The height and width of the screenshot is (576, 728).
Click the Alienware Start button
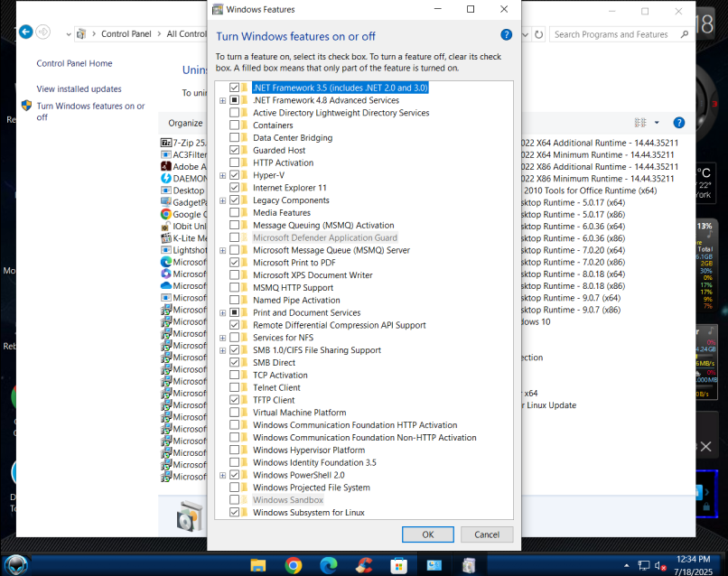coord(16,565)
